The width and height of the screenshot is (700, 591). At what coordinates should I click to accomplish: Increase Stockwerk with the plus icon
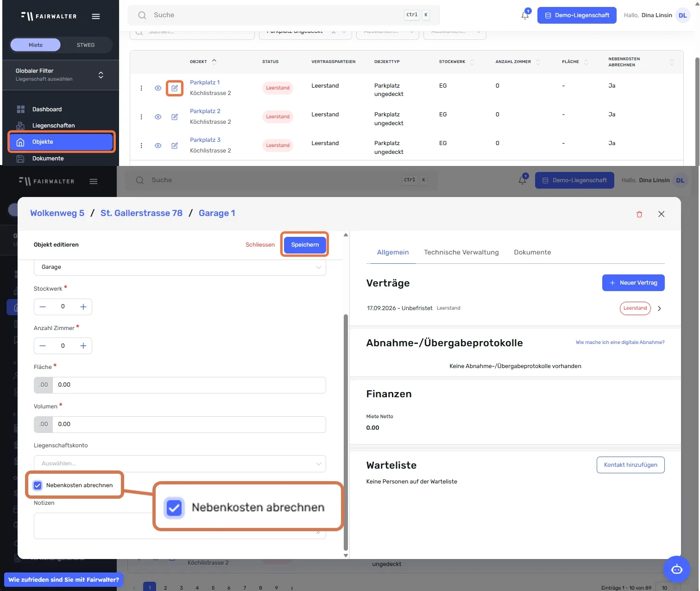83,307
